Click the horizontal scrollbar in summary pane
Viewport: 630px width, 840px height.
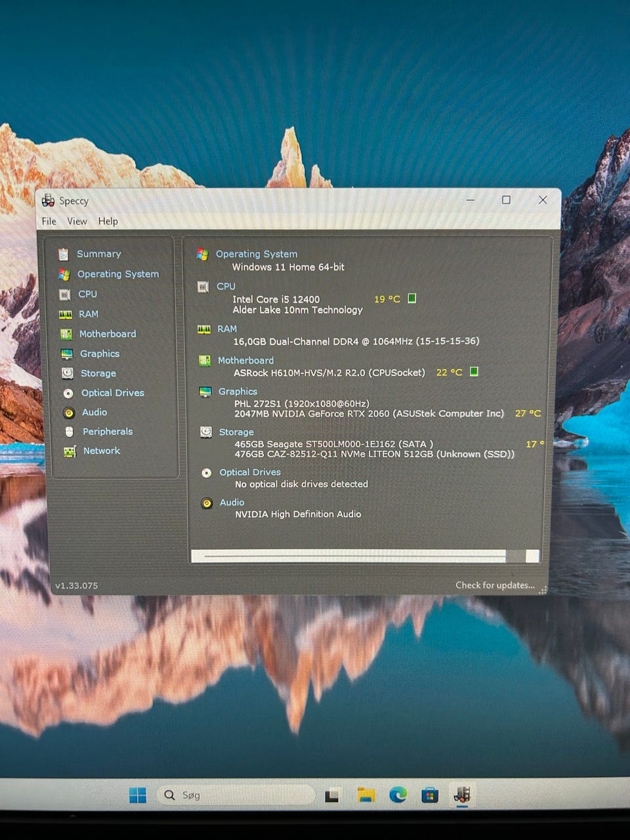point(354,556)
